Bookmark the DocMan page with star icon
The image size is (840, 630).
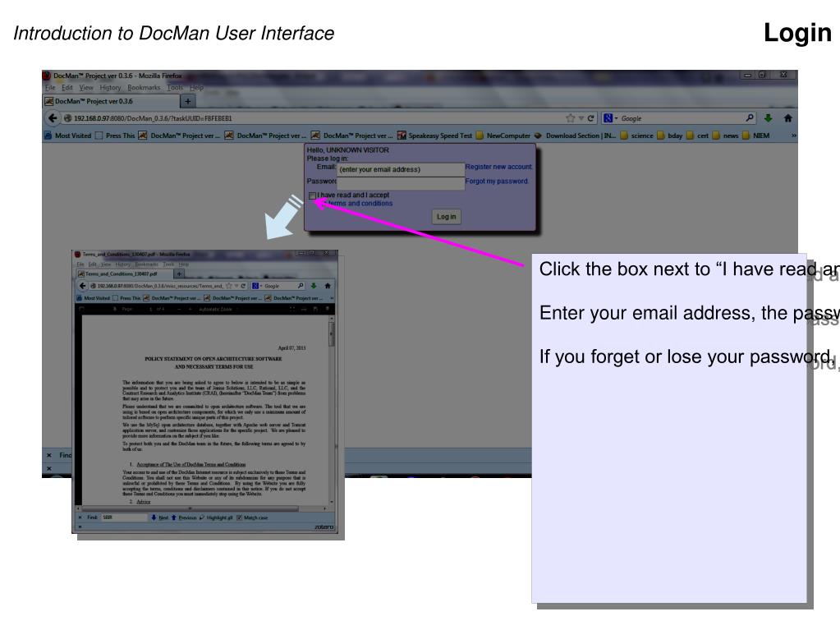[570, 118]
